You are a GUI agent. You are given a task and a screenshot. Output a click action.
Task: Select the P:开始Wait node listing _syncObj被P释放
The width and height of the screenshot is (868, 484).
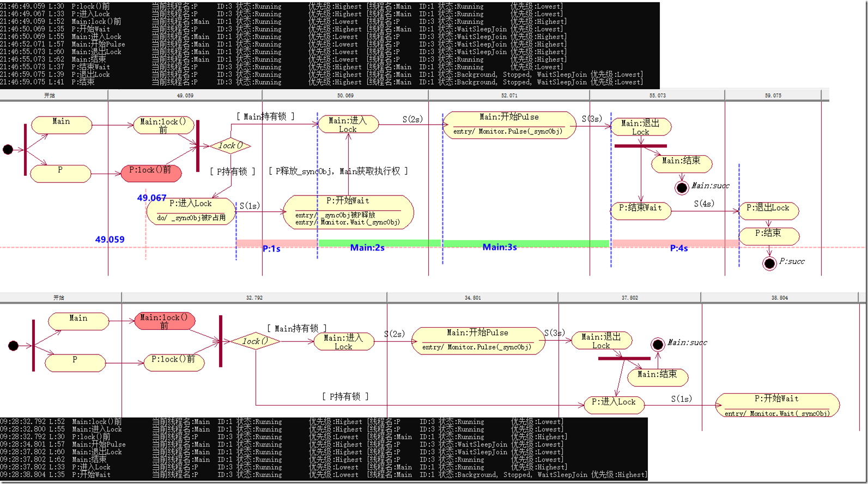(x=348, y=212)
